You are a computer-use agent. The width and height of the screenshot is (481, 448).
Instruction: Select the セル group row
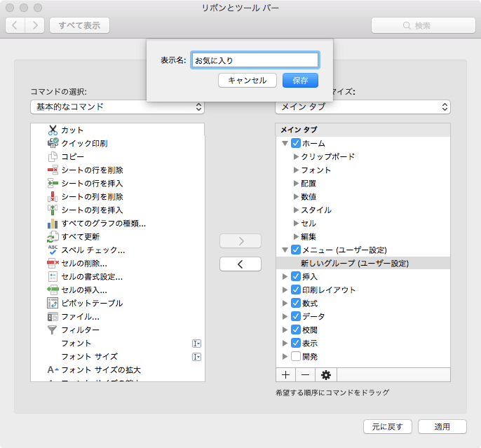[363, 223]
